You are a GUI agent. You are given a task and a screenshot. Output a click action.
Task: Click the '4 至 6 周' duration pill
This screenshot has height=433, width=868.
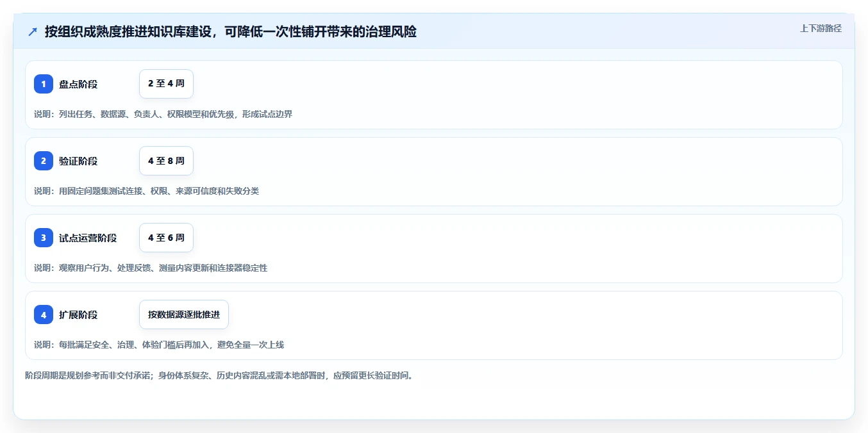[x=166, y=238]
